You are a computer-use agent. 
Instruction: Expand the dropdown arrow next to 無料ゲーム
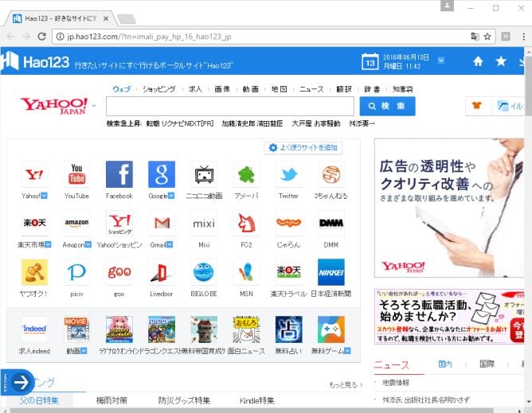(x=347, y=351)
